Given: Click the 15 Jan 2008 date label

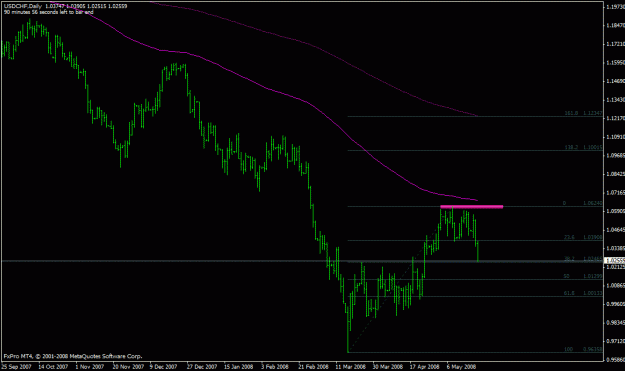Looking at the screenshot, I should [x=238, y=367].
